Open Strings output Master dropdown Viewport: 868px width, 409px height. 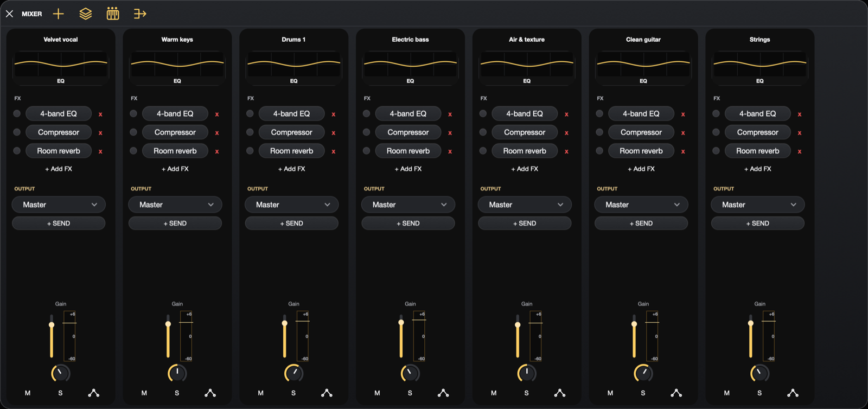758,204
